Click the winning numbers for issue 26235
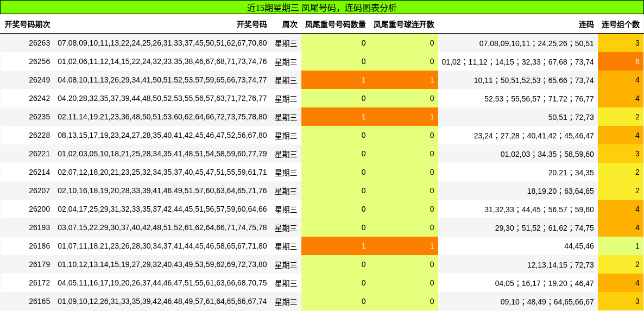 point(162,117)
